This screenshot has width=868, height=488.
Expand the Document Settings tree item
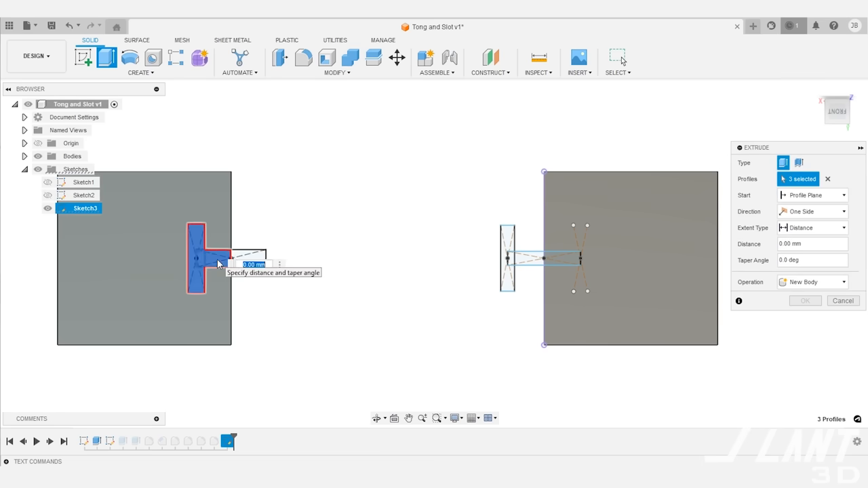24,117
